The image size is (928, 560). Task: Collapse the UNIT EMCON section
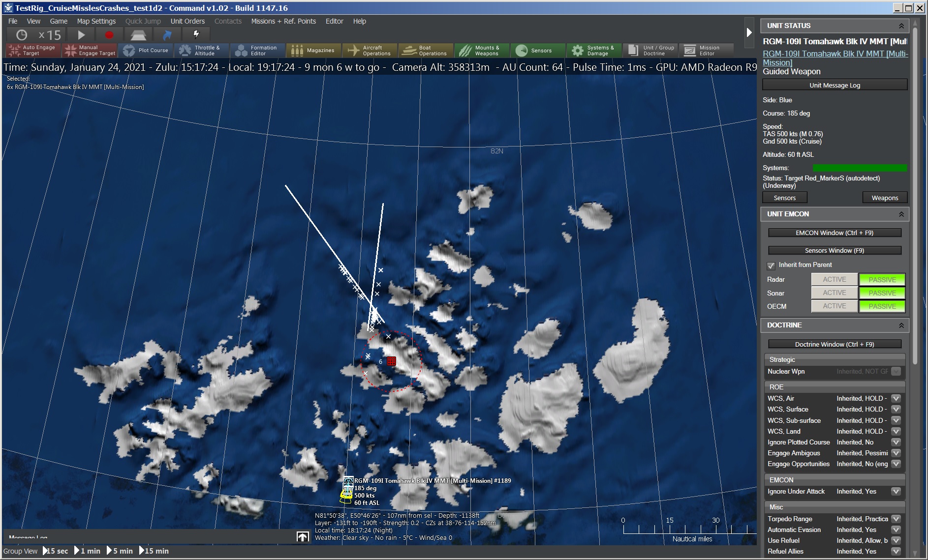pyautogui.click(x=901, y=214)
